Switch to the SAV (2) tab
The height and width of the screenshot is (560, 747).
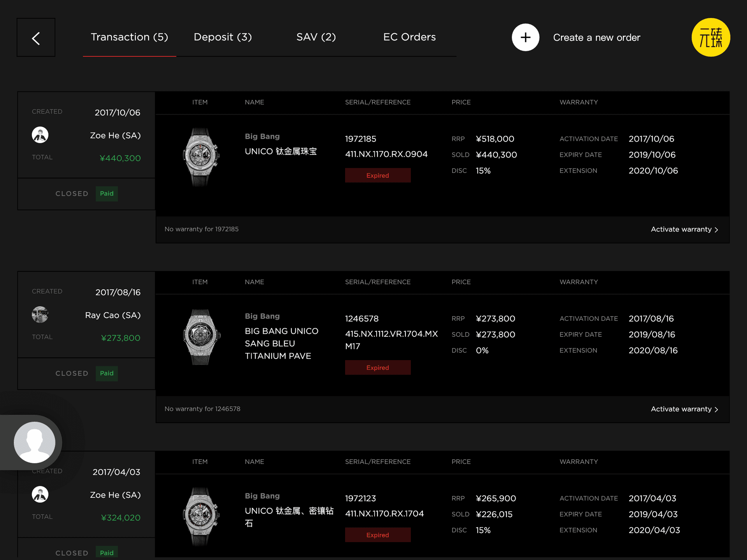pyautogui.click(x=316, y=37)
